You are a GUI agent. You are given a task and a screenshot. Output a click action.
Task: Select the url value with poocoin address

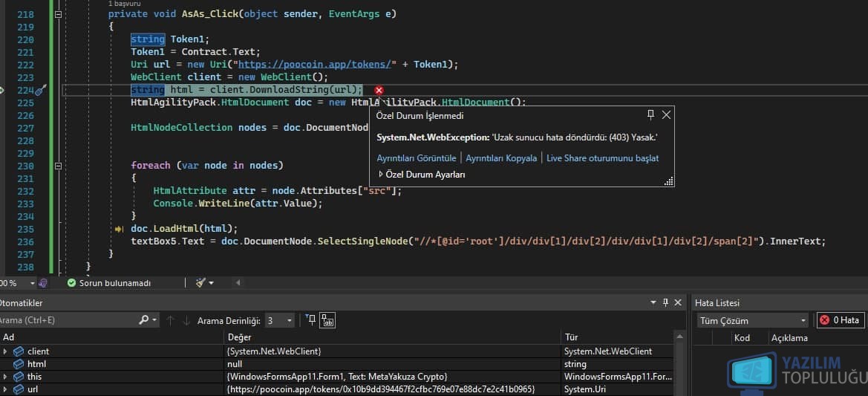click(393, 389)
